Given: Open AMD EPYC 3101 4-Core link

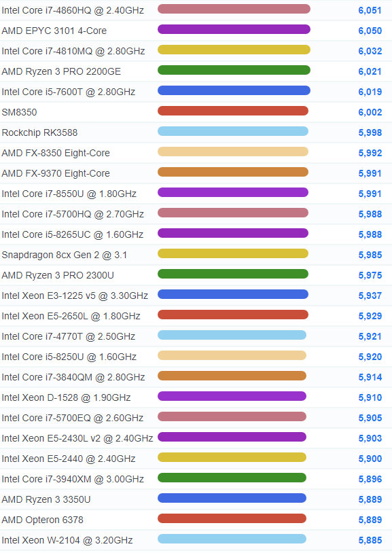Looking at the screenshot, I should point(54,31).
